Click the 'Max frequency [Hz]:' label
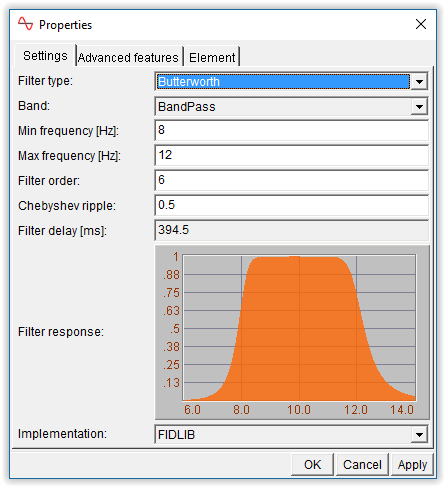 click(x=69, y=156)
